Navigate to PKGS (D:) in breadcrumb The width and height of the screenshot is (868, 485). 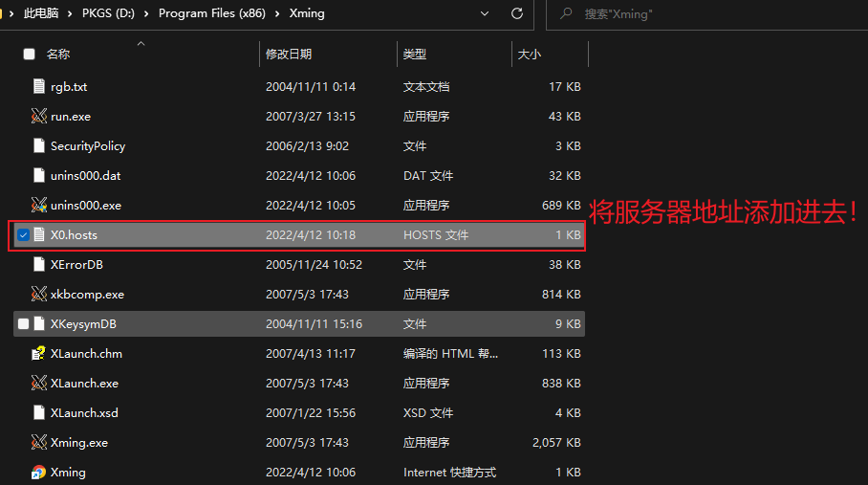109,13
